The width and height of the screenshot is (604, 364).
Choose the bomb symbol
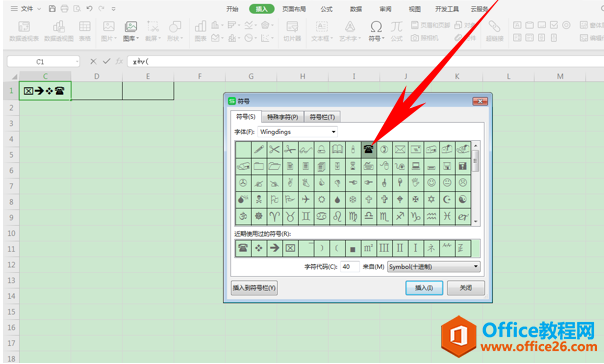pos(243,199)
